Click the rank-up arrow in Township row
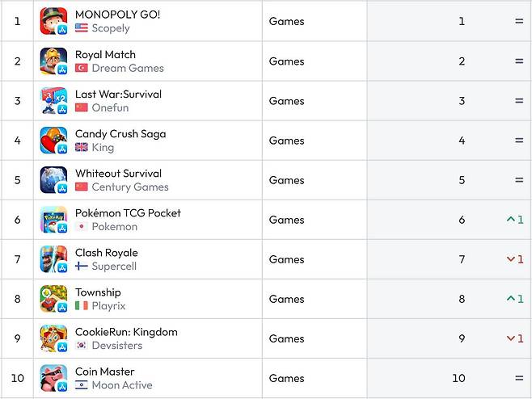Viewport: 532px width, 399px height. pos(510,299)
